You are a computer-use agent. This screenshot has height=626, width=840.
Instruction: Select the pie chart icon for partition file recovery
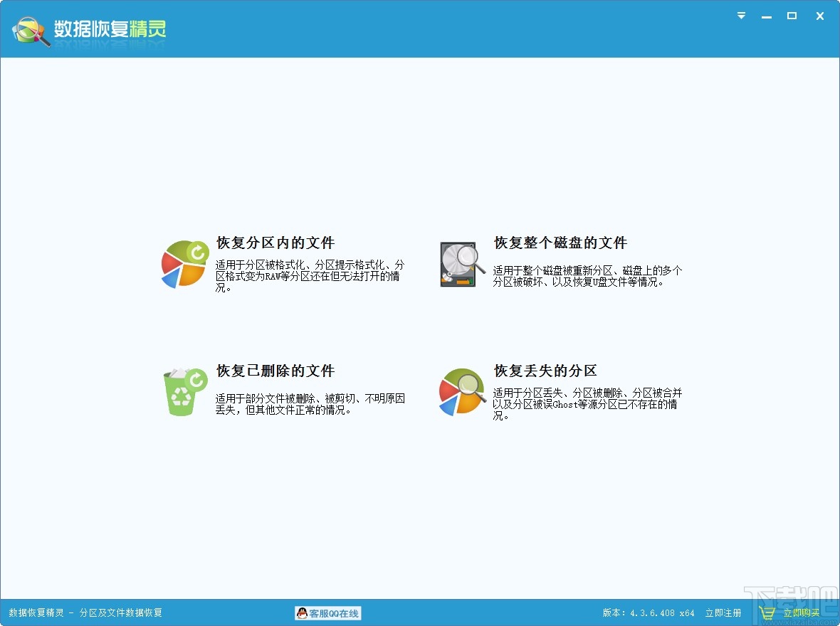184,264
